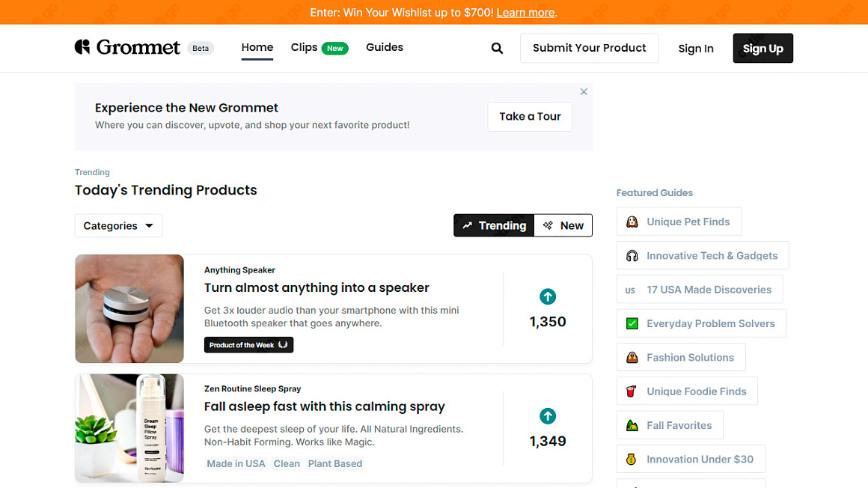Click the Sign In link
868x488 pixels.
[696, 49]
